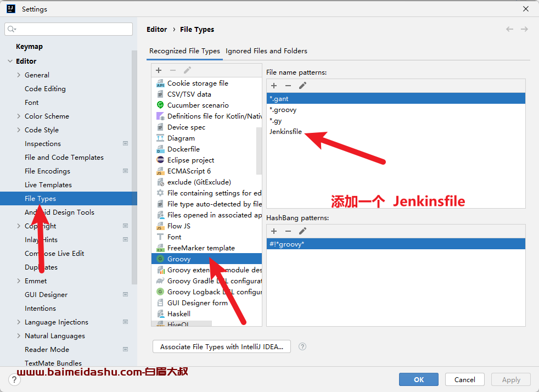The width and height of the screenshot is (539, 392).
Task: Click Associate File Types with IntelliJ IDEA
Action: point(222,346)
